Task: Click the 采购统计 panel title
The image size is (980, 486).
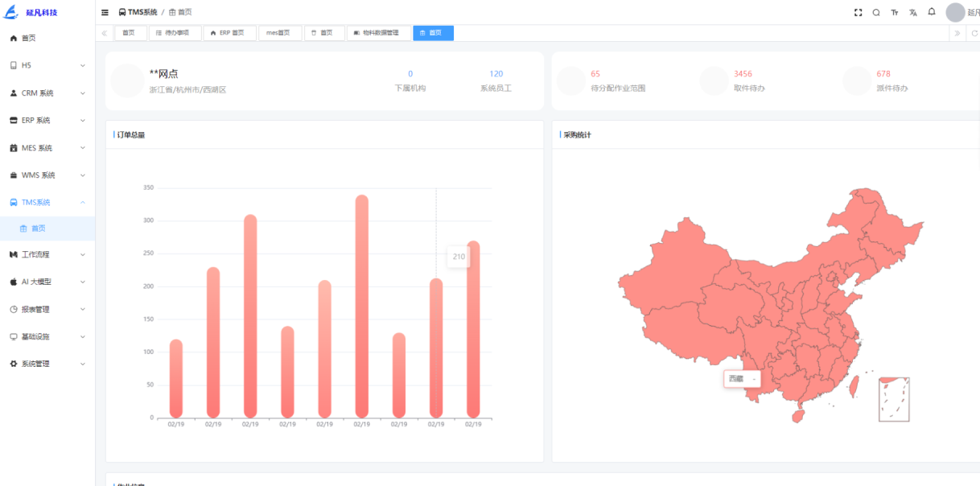Action: pos(577,135)
